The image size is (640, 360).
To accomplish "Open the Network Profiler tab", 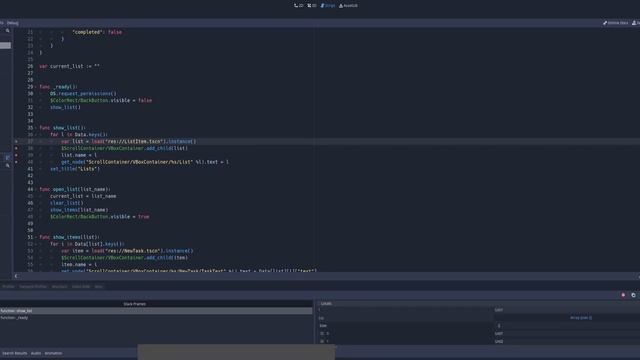I will click(33, 287).
